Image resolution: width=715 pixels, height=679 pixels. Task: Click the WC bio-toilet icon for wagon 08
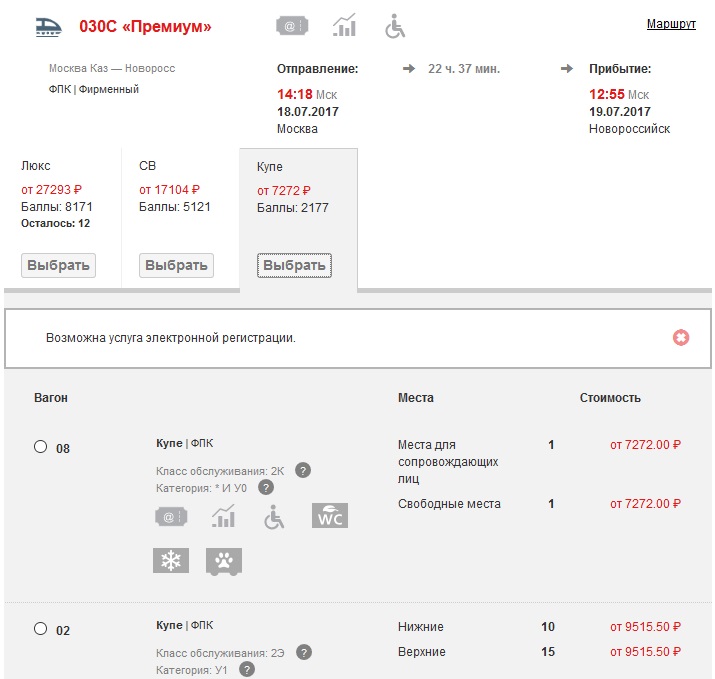[x=330, y=516]
